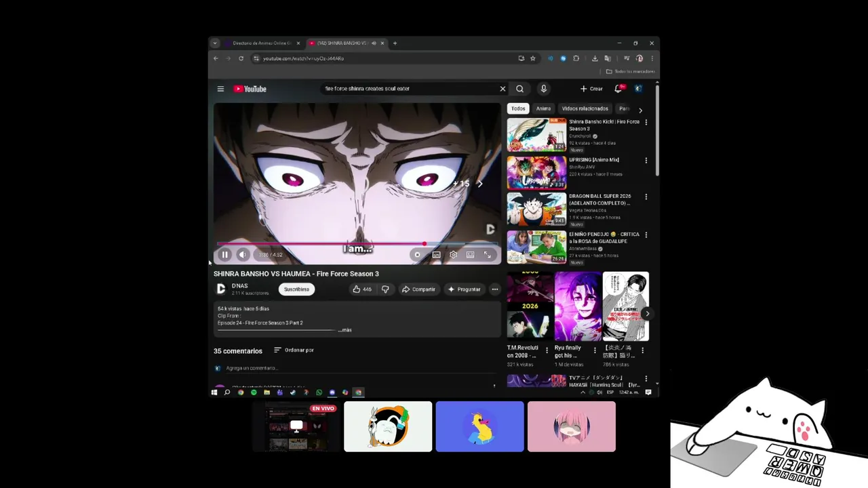Switch the player to theater mode
Image resolution: width=868 pixels, height=488 pixels.
(470, 255)
